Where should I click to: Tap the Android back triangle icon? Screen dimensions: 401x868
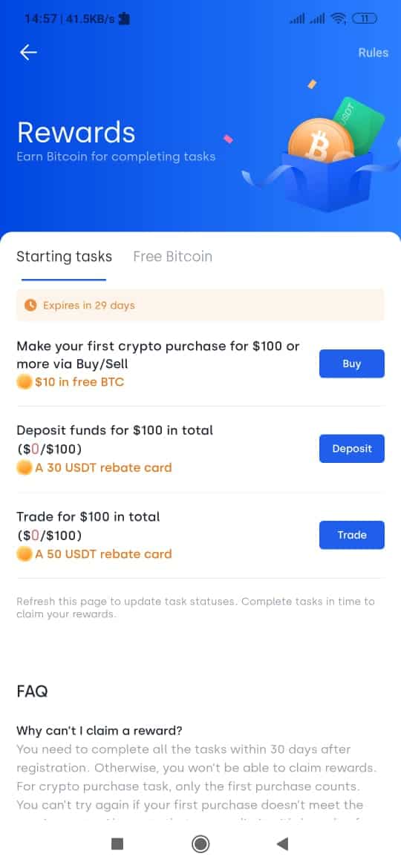point(282,844)
